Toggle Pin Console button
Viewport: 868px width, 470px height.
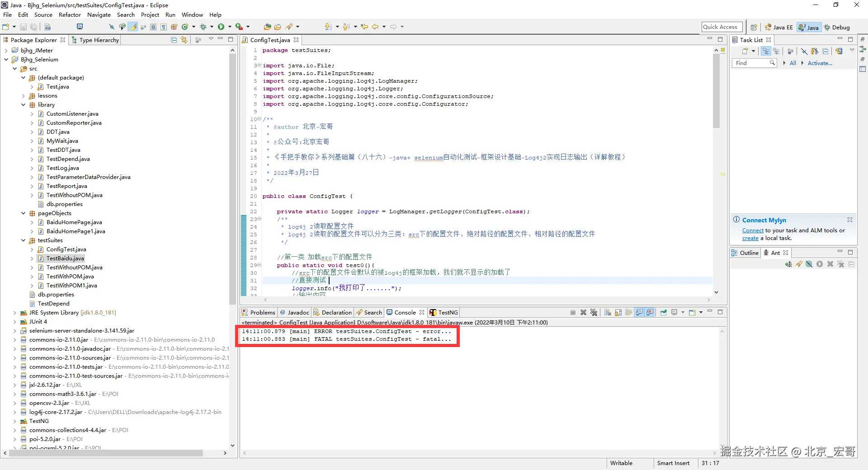click(663, 312)
